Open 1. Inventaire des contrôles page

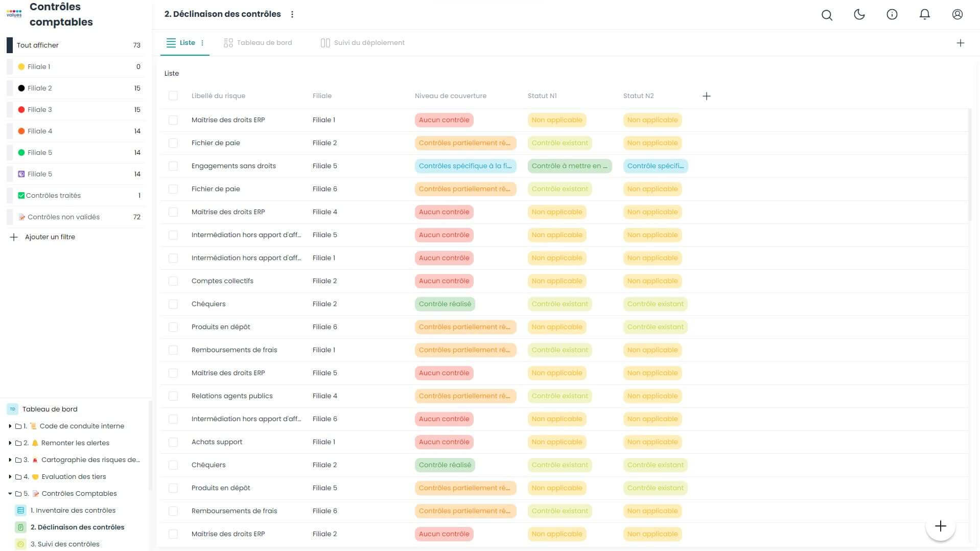(x=73, y=510)
